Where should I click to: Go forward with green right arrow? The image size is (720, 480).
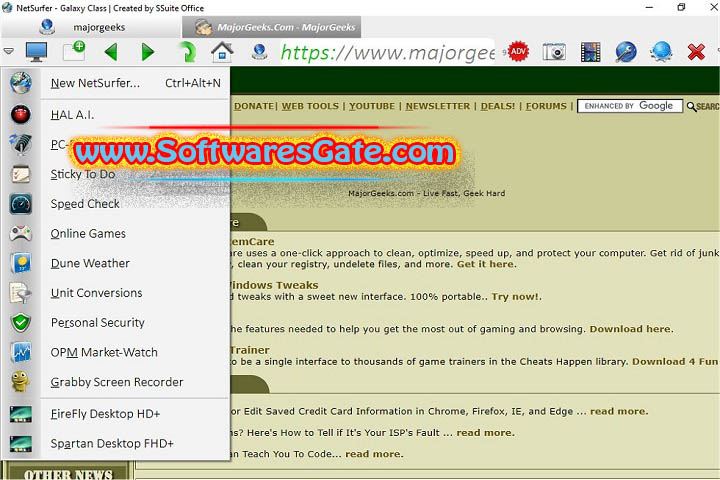click(x=147, y=52)
